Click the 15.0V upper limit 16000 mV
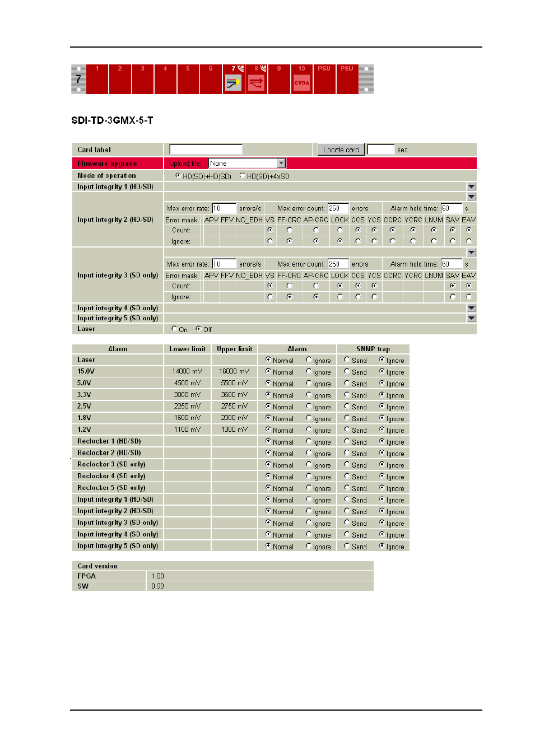Viewport: 535px width, 756px height. tap(235, 371)
